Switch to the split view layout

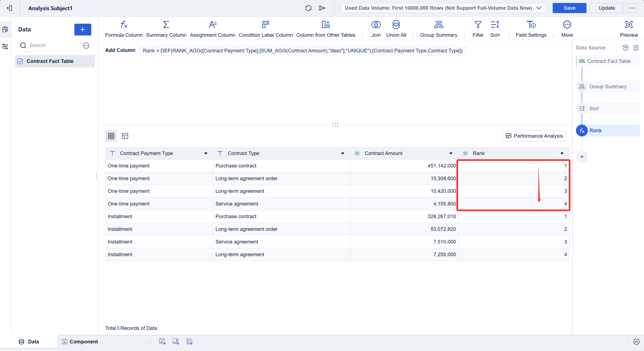click(x=125, y=136)
